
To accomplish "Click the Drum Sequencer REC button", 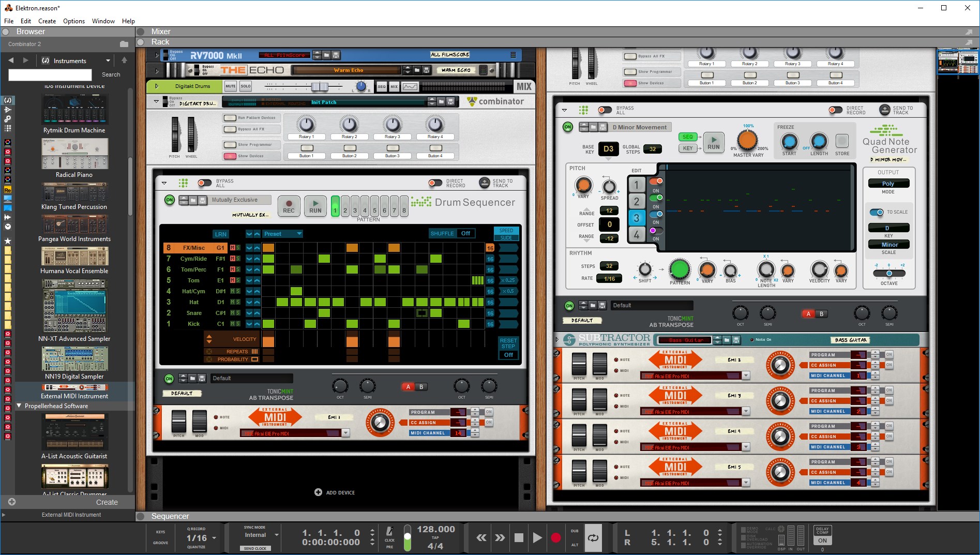I will (289, 205).
